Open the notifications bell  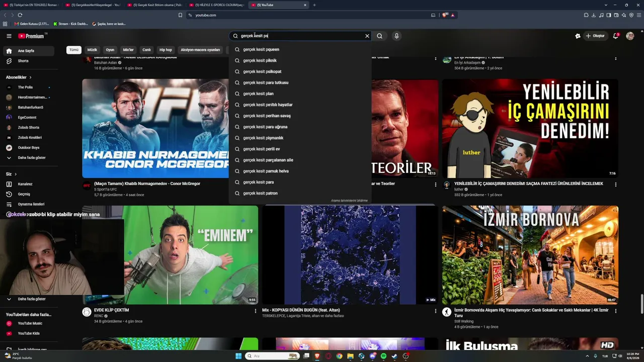coord(615,36)
